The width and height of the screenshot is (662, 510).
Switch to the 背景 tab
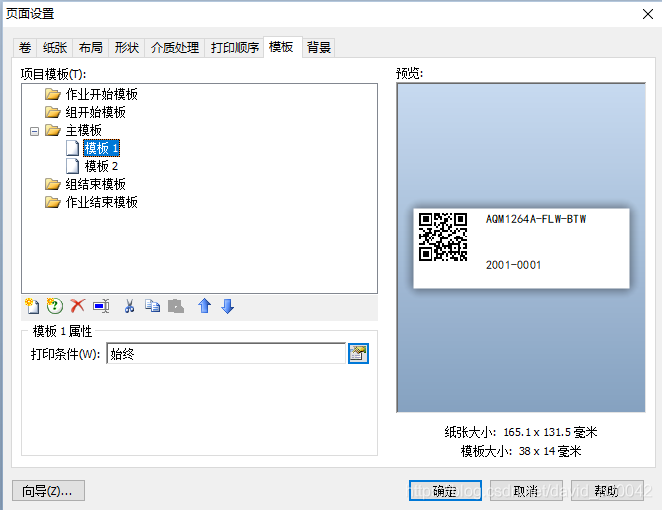(319, 47)
